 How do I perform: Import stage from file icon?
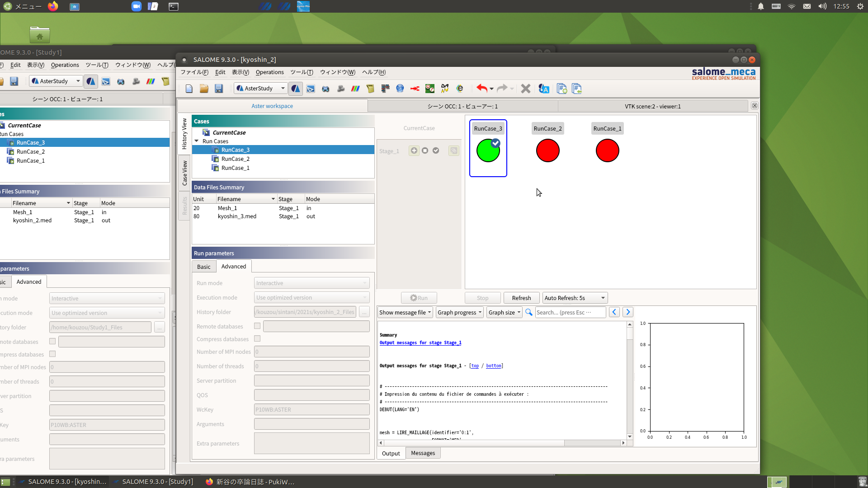(x=577, y=89)
